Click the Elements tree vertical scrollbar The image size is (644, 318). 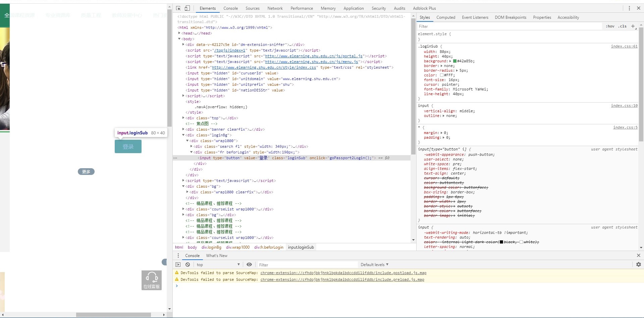pos(413,87)
